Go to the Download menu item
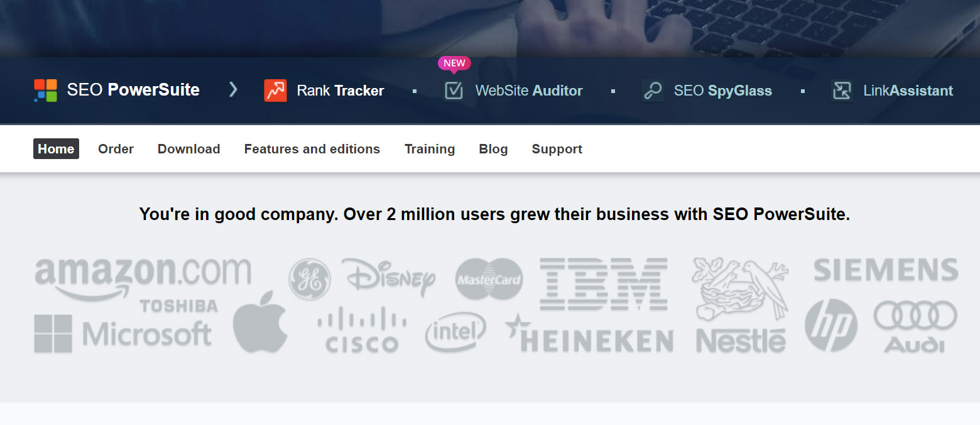 (x=188, y=149)
